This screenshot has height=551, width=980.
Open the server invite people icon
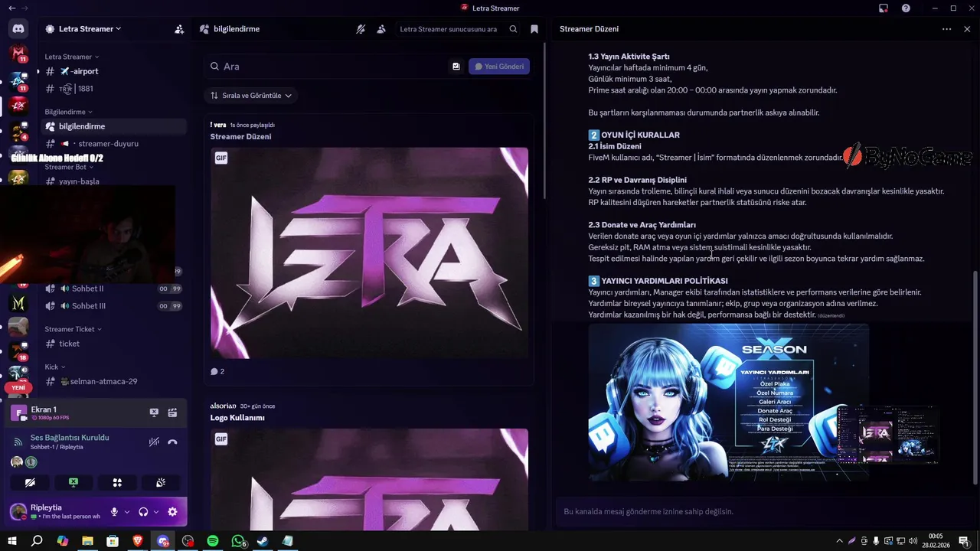(179, 29)
